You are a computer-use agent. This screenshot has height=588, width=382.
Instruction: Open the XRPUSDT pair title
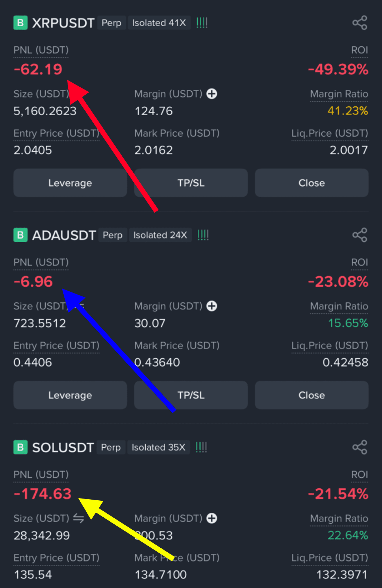coord(63,23)
